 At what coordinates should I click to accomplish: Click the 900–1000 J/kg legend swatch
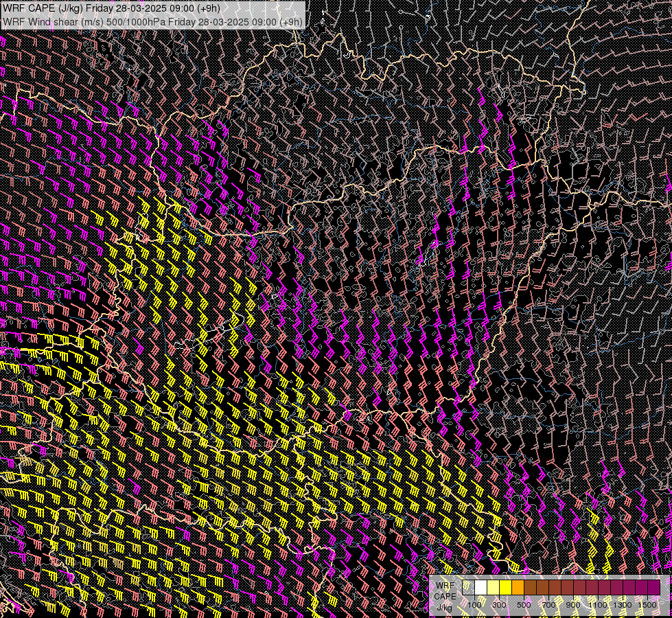pos(580,587)
